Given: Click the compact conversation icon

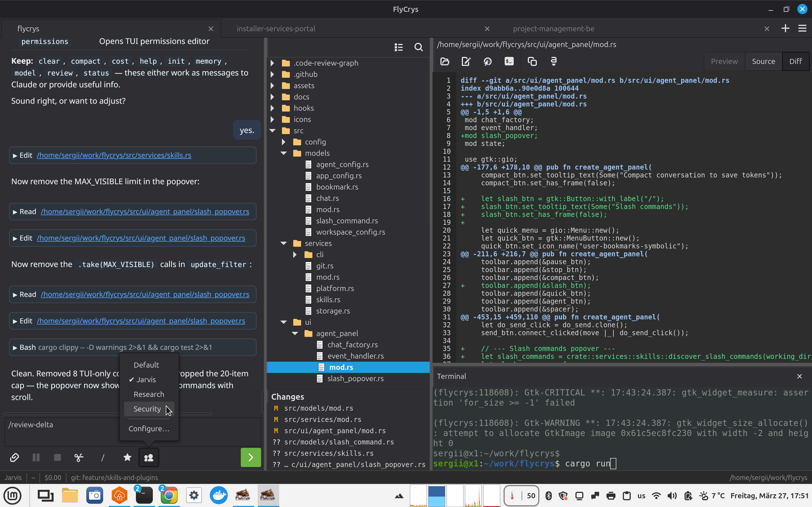Looking at the screenshot, I should click(x=79, y=457).
